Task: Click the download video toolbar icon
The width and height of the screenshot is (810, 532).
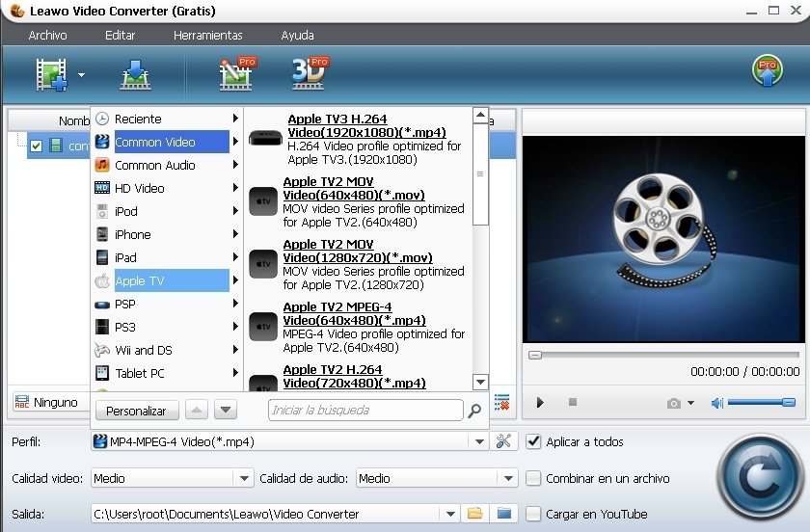Action: point(135,75)
